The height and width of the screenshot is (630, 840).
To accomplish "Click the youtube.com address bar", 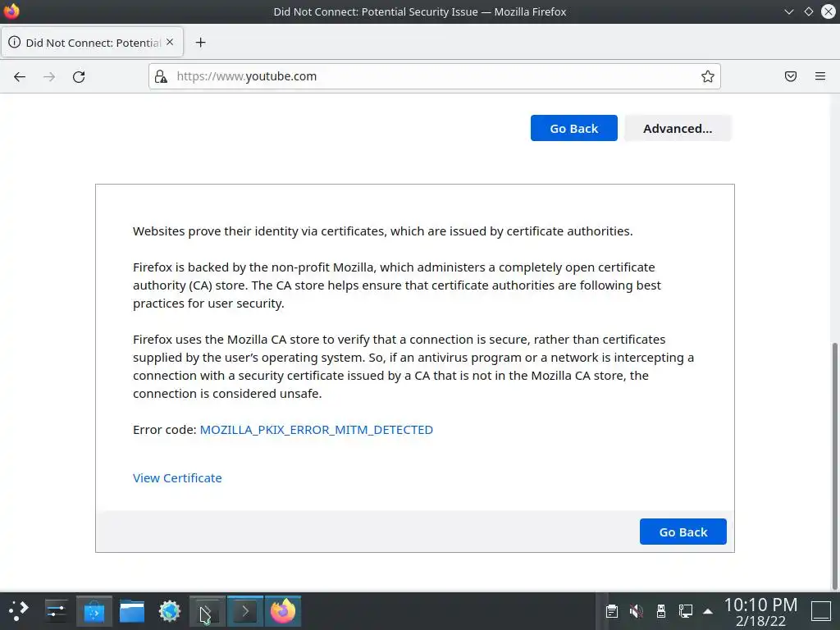I will (x=434, y=76).
